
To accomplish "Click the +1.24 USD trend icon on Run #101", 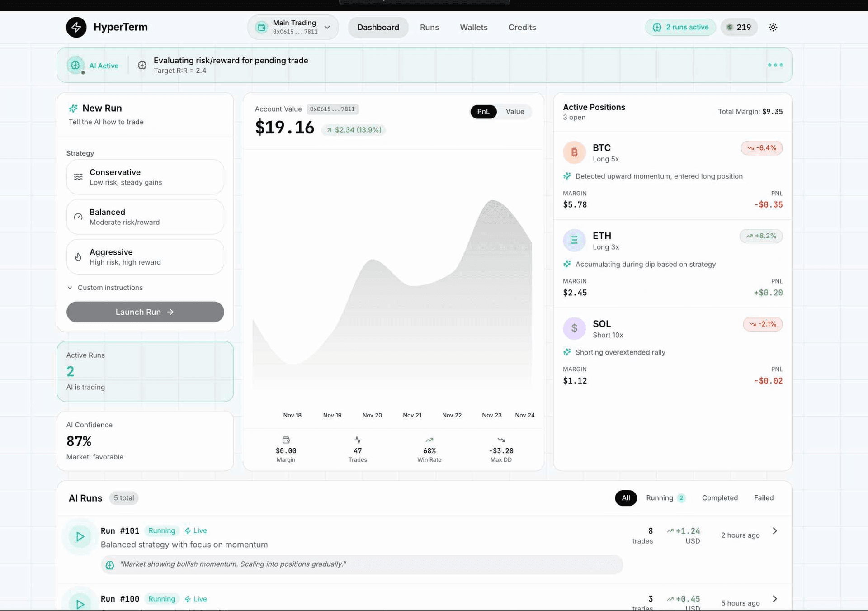I will tap(670, 531).
